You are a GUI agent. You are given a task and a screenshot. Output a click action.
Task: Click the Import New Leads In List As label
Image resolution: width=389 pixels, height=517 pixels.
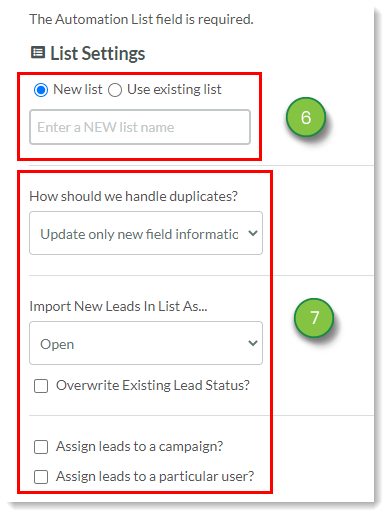pos(118,306)
